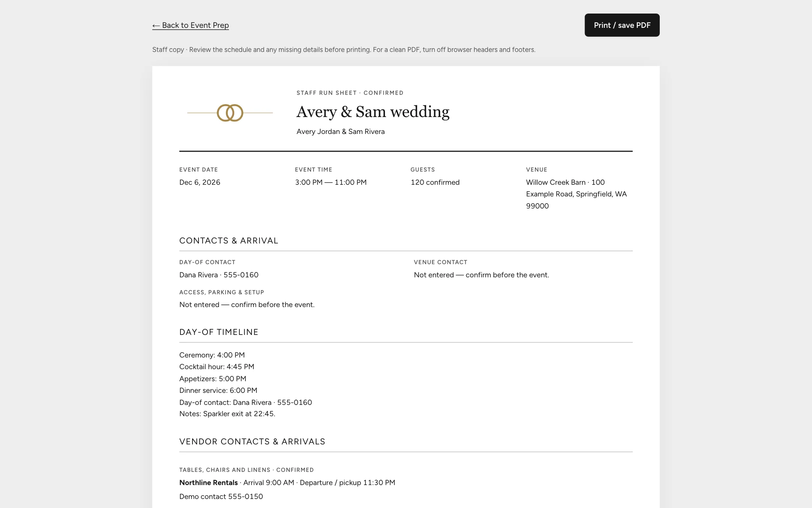The width and height of the screenshot is (812, 508).
Task: Click the staff copy review instructions text
Action: [x=344, y=50]
